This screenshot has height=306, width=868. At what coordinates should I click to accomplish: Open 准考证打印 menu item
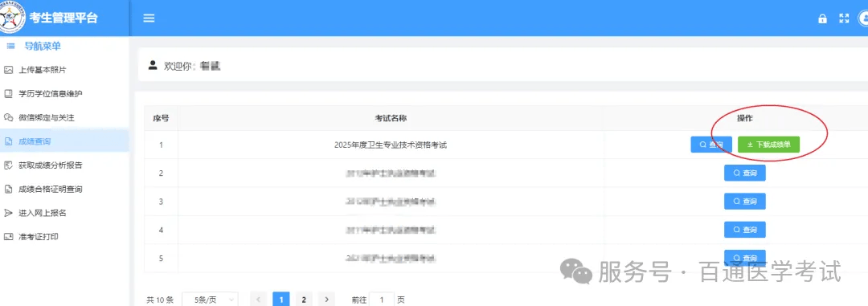click(x=64, y=237)
